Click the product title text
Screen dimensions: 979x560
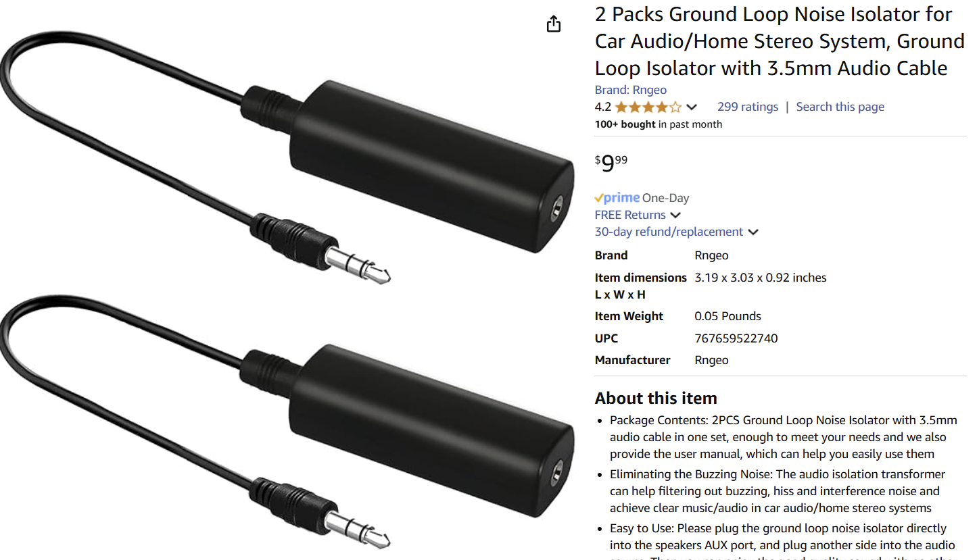point(780,41)
